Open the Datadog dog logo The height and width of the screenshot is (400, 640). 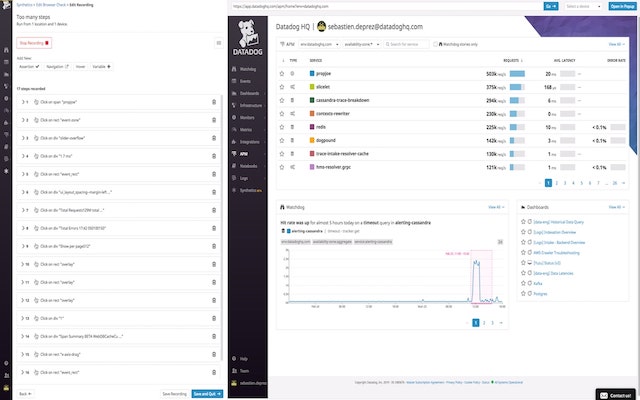tap(248, 38)
